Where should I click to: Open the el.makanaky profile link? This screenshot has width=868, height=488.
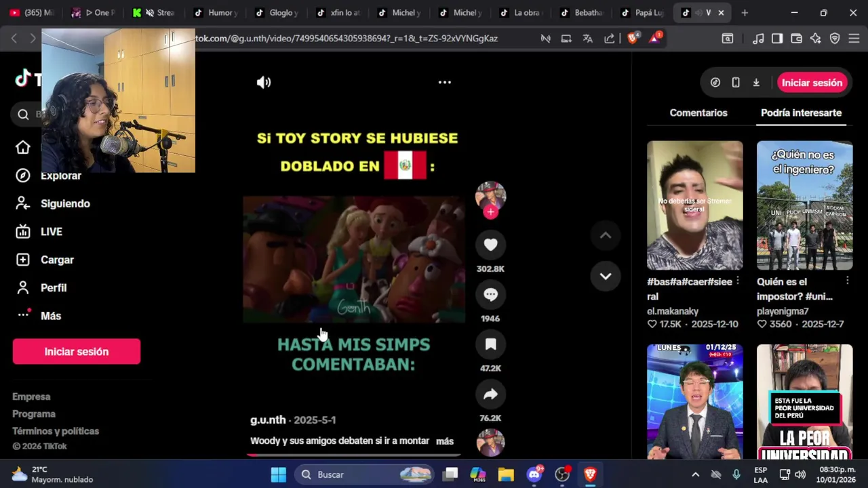click(x=673, y=311)
